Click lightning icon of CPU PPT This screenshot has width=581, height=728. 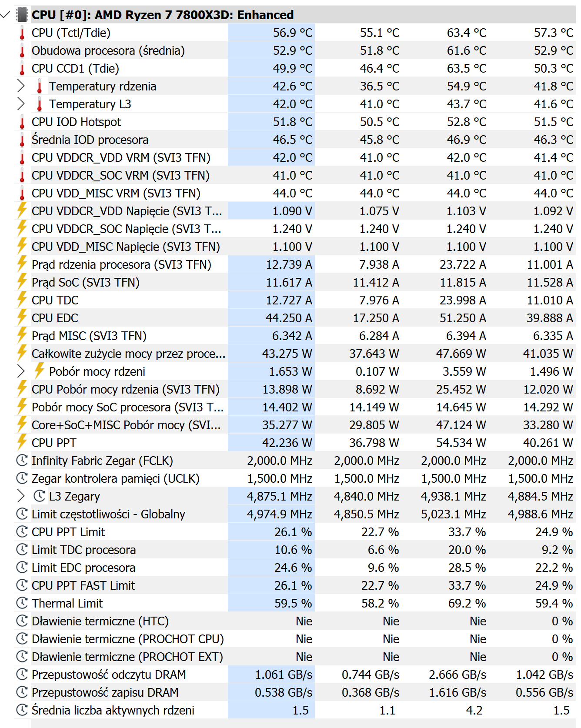pos(22,442)
